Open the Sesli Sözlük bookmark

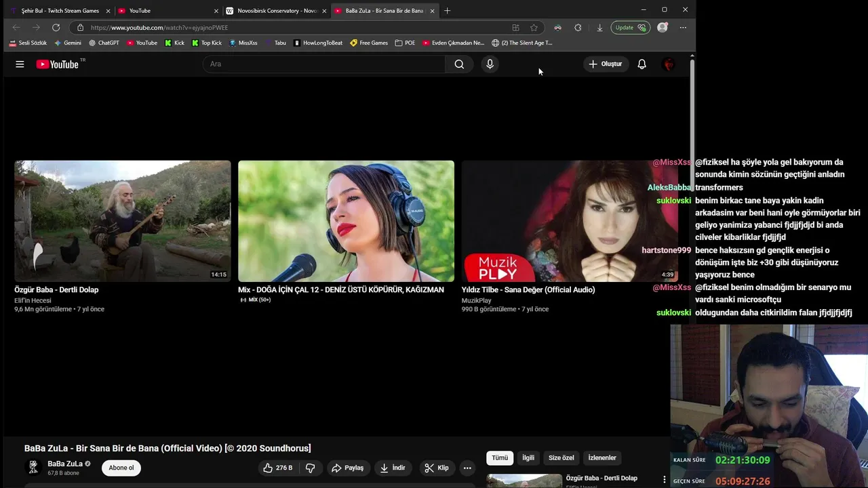[x=28, y=43]
